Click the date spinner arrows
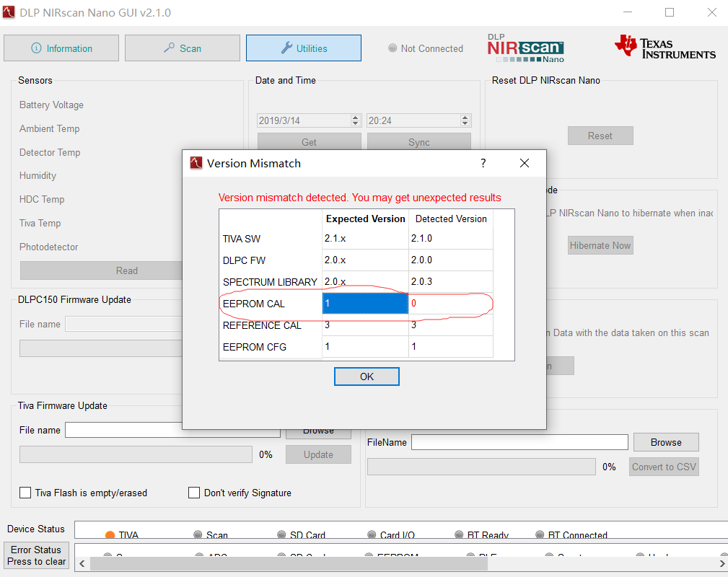 click(x=356, y=120)
